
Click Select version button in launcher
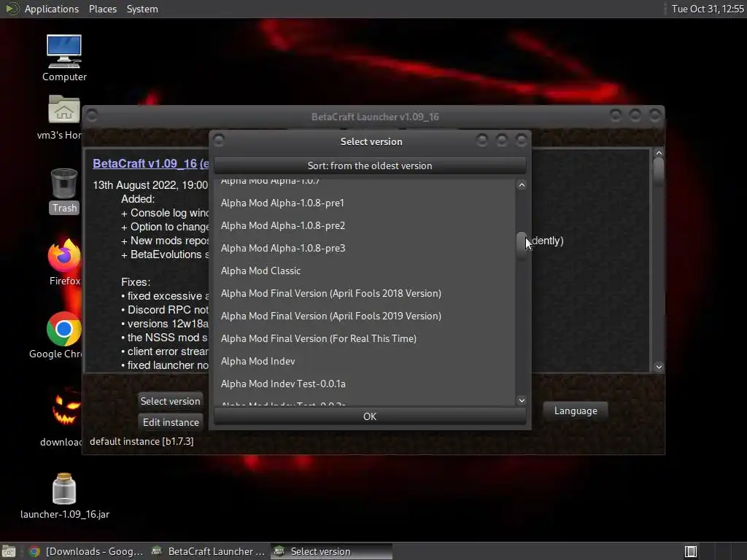170,401
